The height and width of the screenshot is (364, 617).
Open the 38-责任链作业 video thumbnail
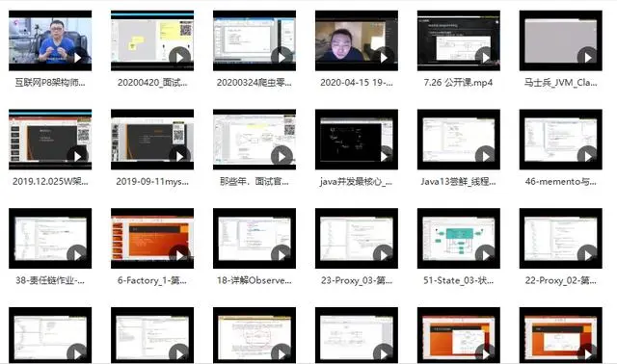50,238
